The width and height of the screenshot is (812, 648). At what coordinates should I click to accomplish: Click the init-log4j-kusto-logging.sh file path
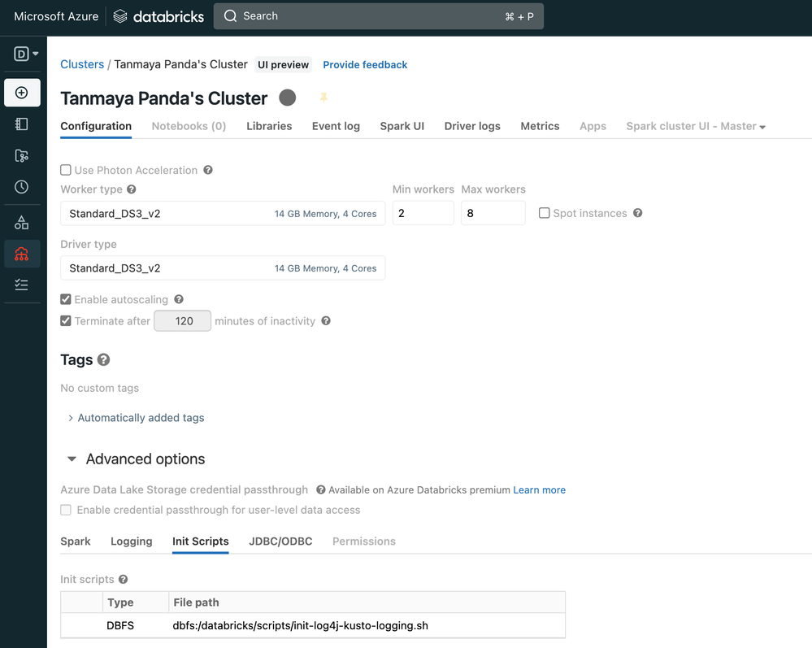(301, 626)
